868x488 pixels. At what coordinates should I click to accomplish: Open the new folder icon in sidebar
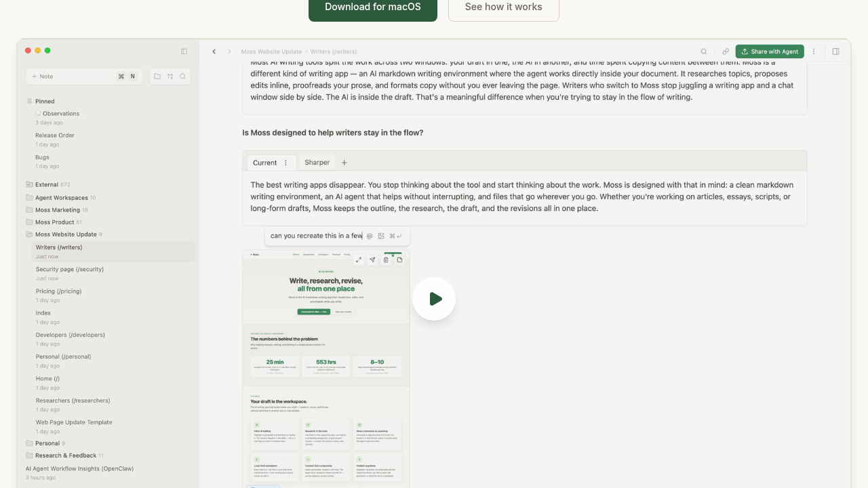(x=157, y=77)
